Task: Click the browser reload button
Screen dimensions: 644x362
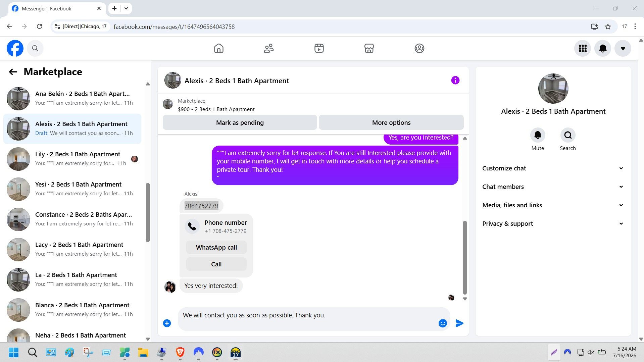Action: [40, 27]
